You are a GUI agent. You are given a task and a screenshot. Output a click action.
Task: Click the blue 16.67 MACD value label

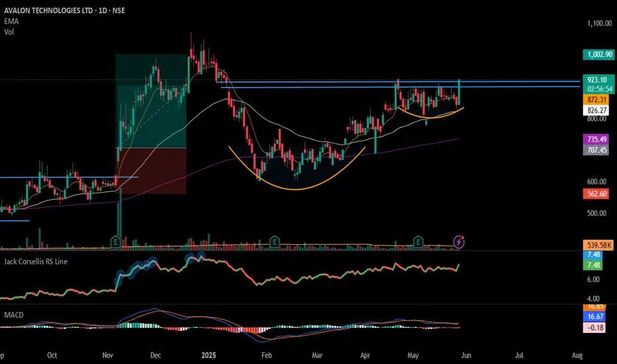(594, 316)
